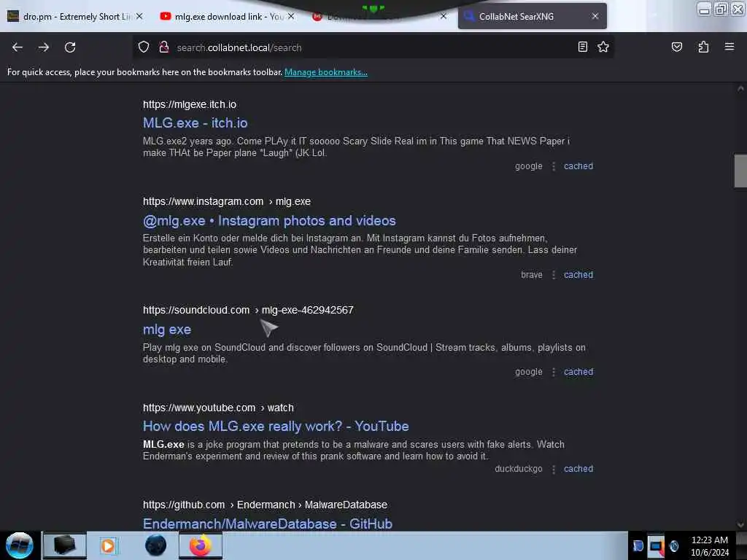Click the https://www.instagram.com URL text
The image size is (747, 560).
point(203,201)
